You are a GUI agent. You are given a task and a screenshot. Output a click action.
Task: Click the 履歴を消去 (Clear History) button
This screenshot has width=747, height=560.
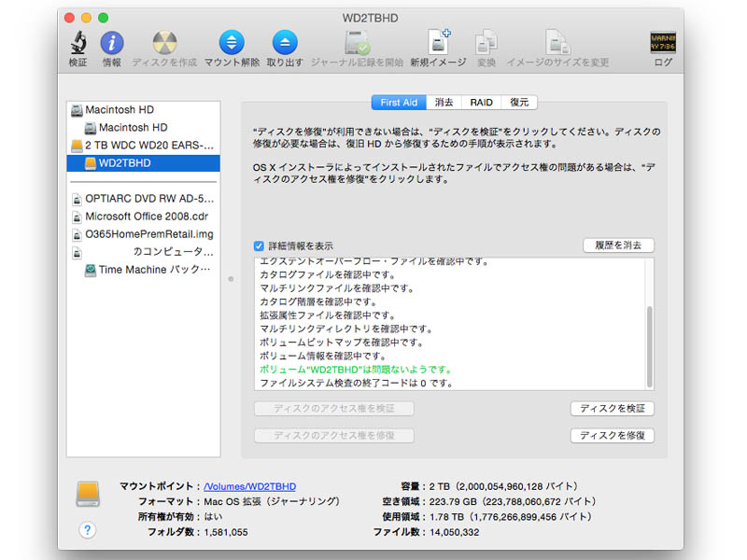pyautogui.click(x=618, y=245)
